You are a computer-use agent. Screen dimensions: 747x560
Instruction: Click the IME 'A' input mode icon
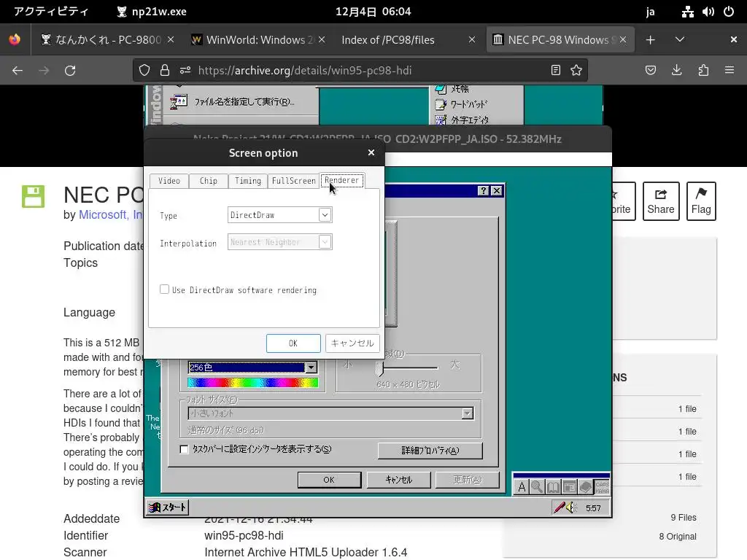(x=522, y=487)
